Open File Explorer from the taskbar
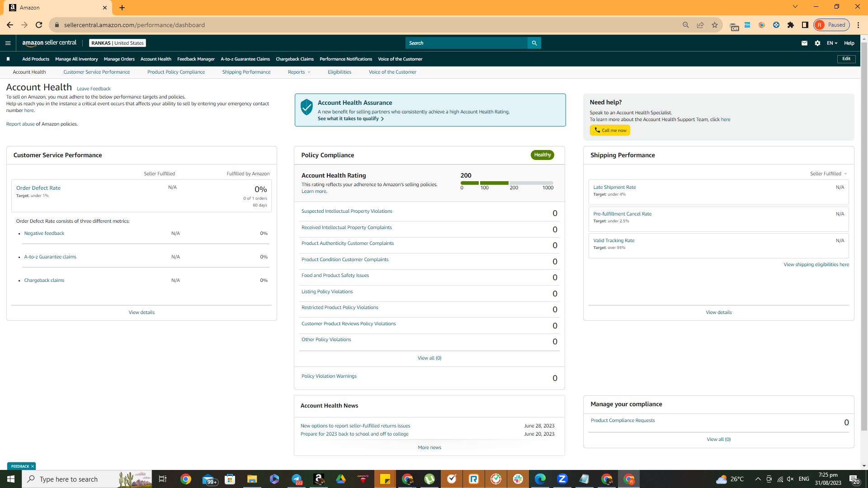The width and height of the screenshot is (868, 488). pyautogui.click(x=252, y=479)
